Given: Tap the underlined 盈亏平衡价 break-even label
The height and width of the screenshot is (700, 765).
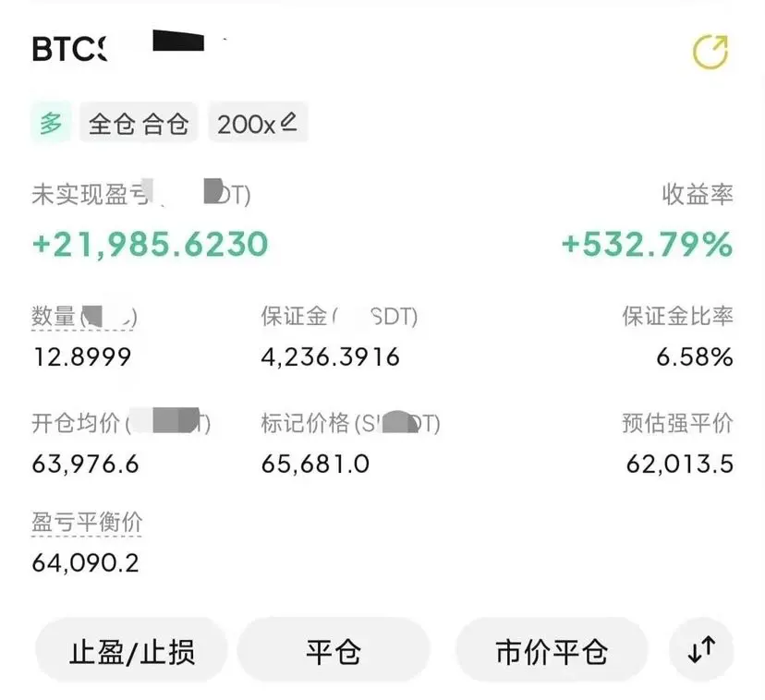Looking at the screenshot, I should pos(87,523).
